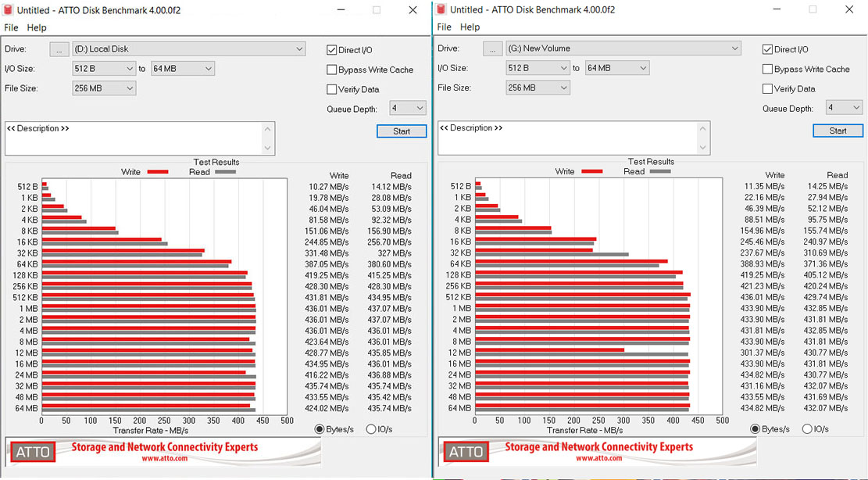Click description scrollbar down arrow in left window

(x=268, y=149)
